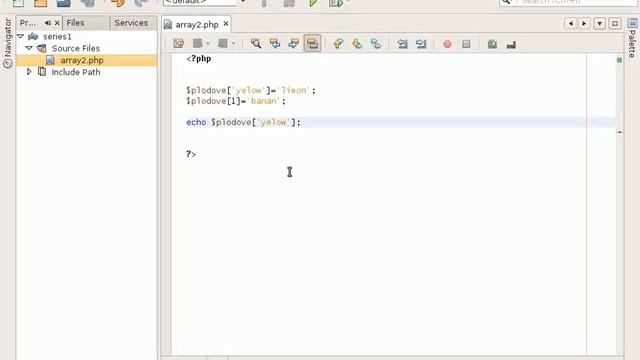The height and width of the screenshot is (360, 640).
Task: Click Find Next Occurrence icon
Action: 293,44
